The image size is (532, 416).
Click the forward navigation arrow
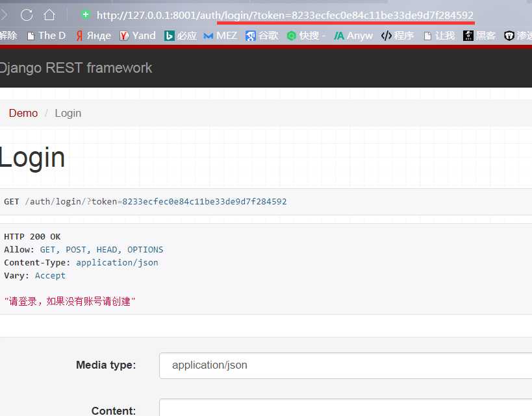[4, 15]
